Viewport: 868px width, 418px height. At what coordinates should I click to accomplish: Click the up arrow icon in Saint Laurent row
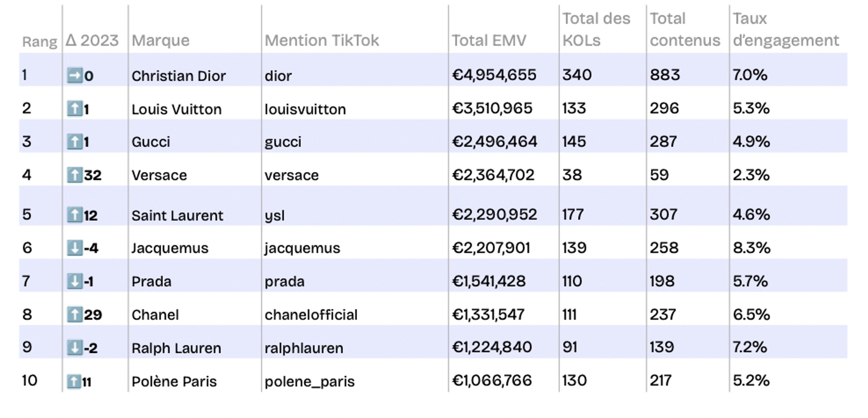click(x=74, y=215)
